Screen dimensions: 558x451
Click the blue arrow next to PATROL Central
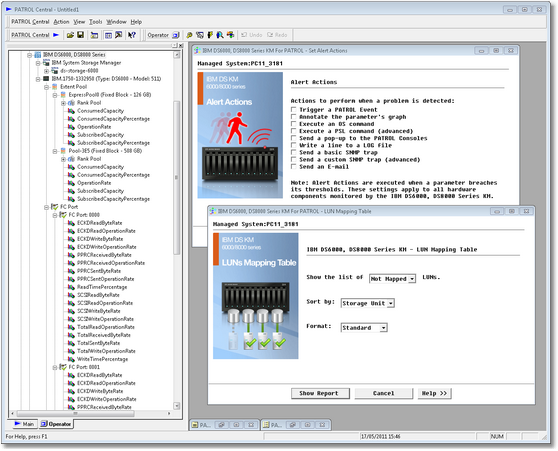(x=56, y=35)
